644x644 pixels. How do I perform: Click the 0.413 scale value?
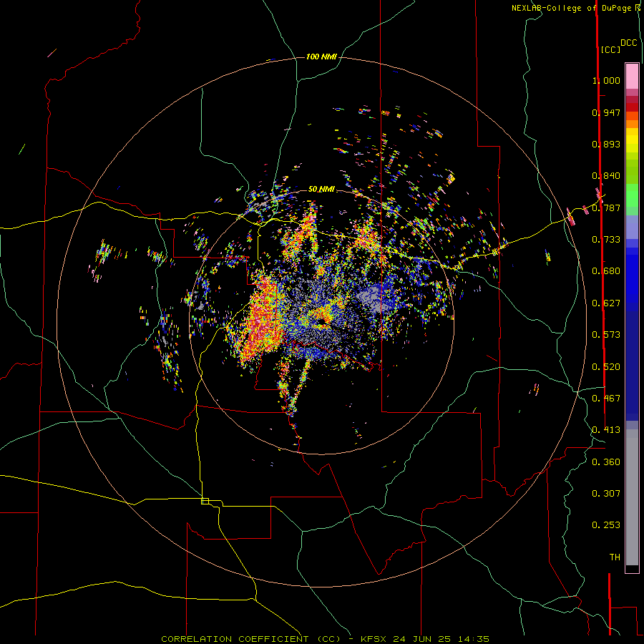(x=606, y=430)
